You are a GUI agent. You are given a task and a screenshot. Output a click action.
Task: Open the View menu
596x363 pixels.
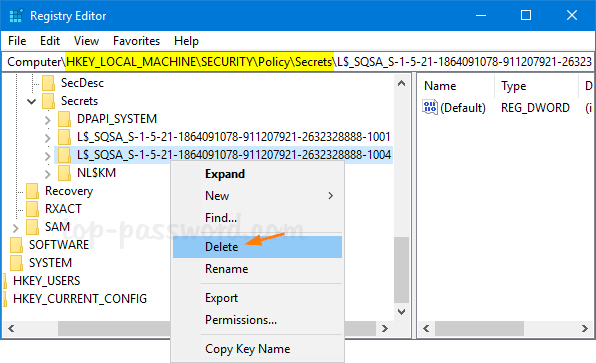(86, 41)
